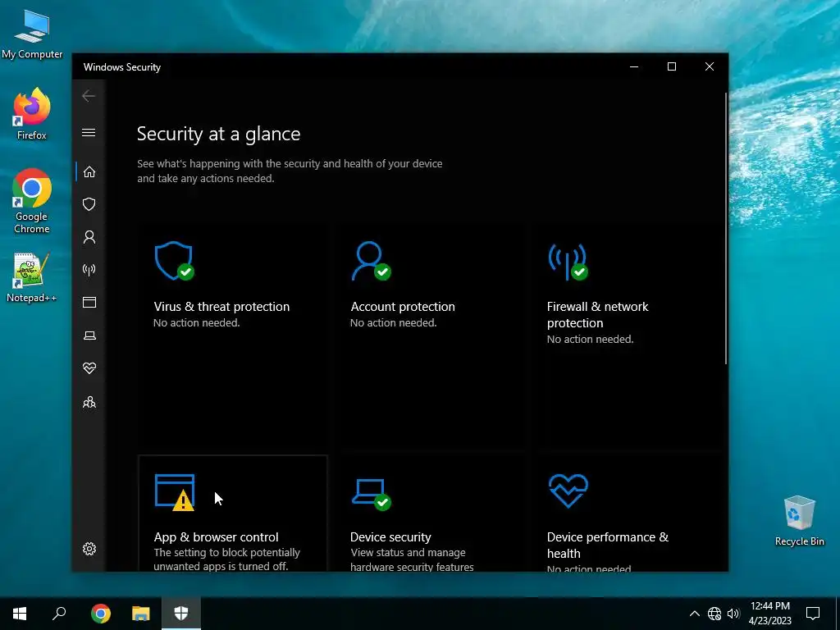
Task: Click 'View status and manage' text
Action: 408,552
